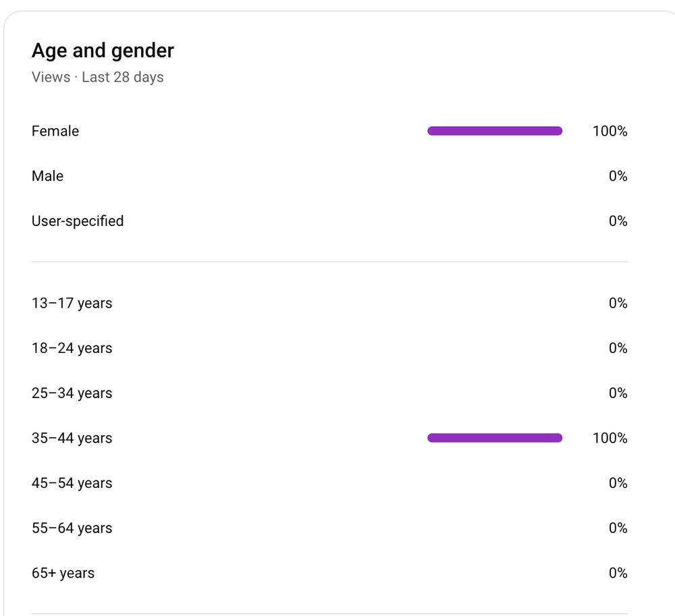Click the Female row label
The width and height of the screenshot is (675, 616).
(x=55, y=131)
